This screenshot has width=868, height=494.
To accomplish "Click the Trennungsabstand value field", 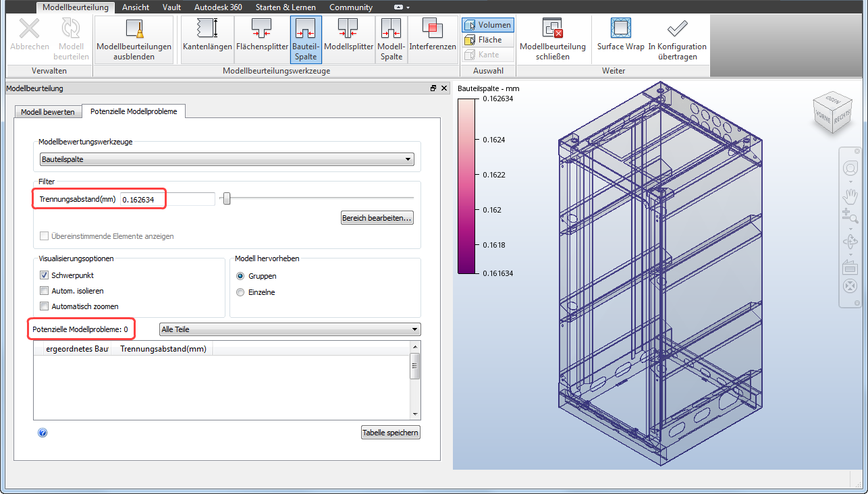I will point(167,199).
